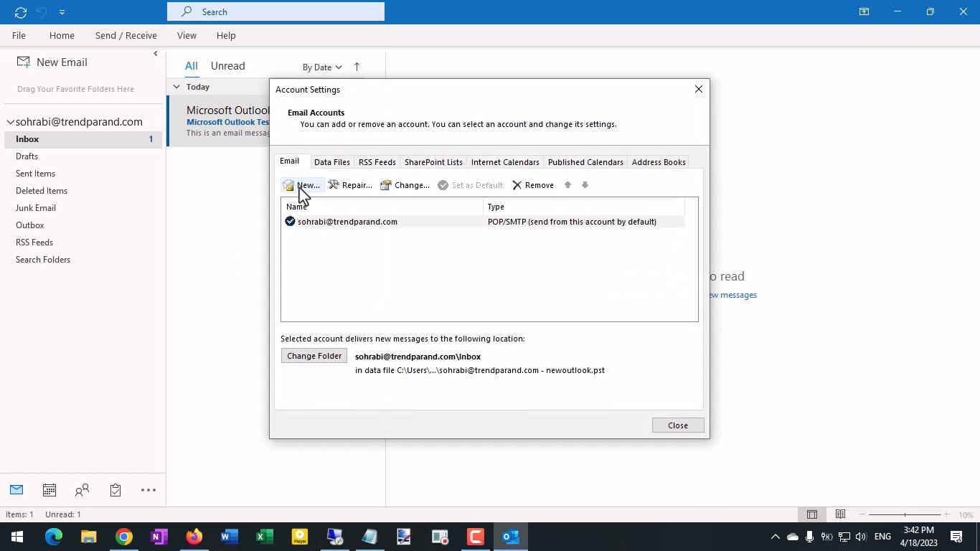
Task: Click the Close button in Account Settings
Action: pyautogui.click(x=678, y=425)
